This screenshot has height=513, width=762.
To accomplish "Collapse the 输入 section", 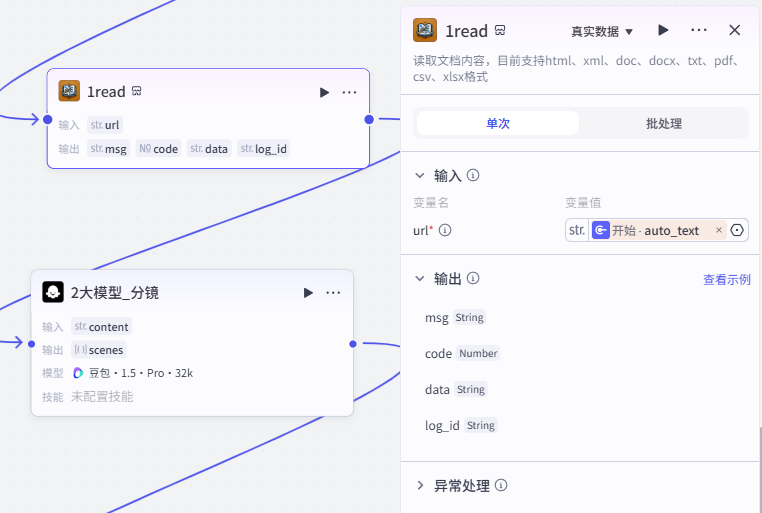I will [420, 175].
